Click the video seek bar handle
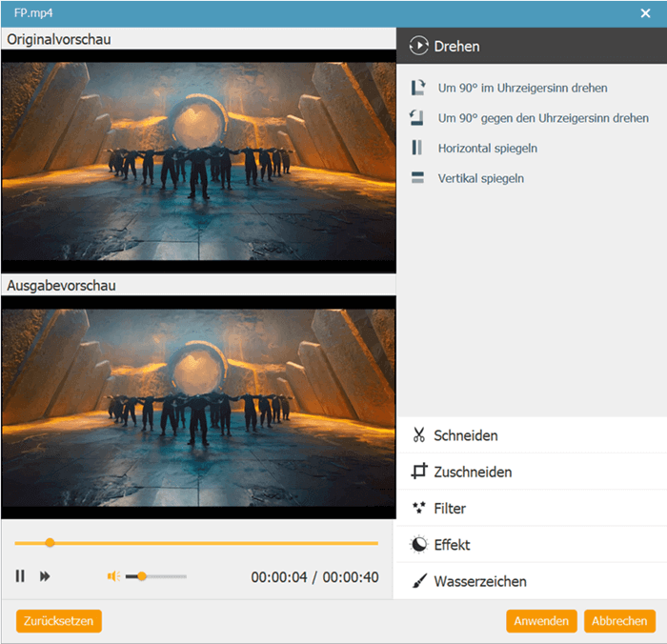This screenshot has width=667, height=644. coord(50,542)
